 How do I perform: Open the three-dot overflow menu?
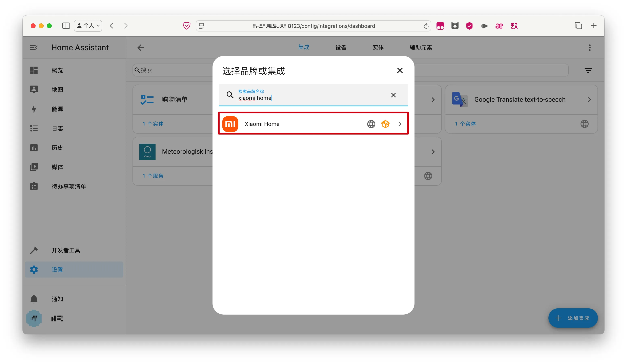click(590, 47)
